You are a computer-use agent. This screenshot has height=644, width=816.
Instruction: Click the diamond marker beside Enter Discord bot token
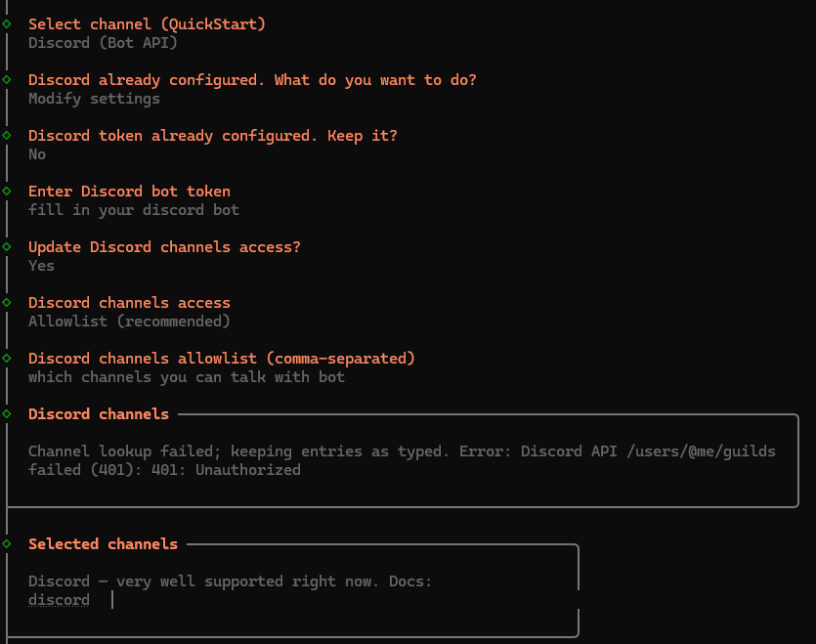(x=9, y=191)
